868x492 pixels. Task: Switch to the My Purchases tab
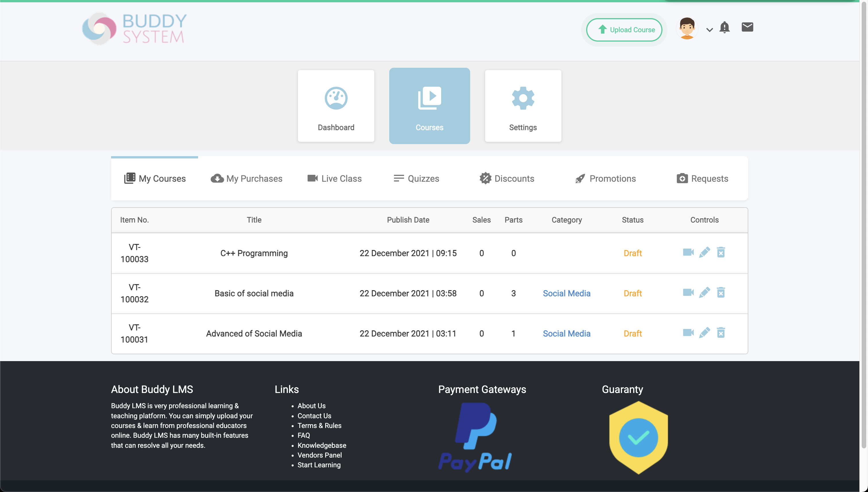tap(247, 179)
